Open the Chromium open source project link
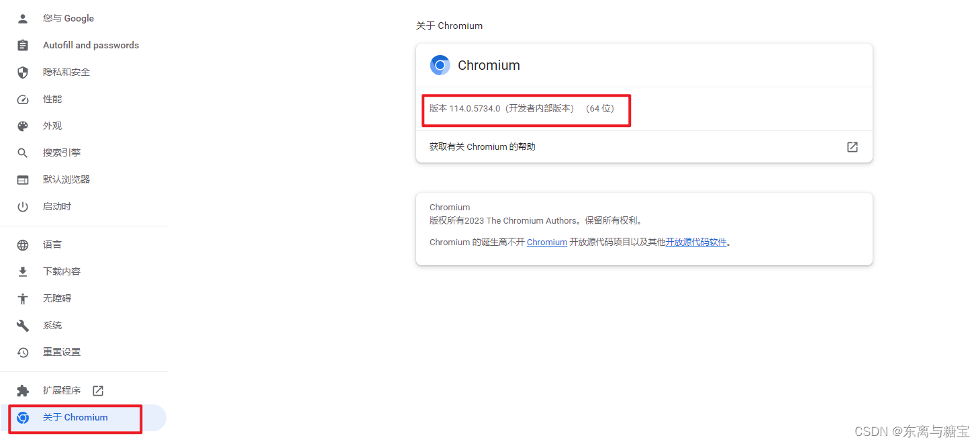The image size is (980, 444). tap(547, 242)
